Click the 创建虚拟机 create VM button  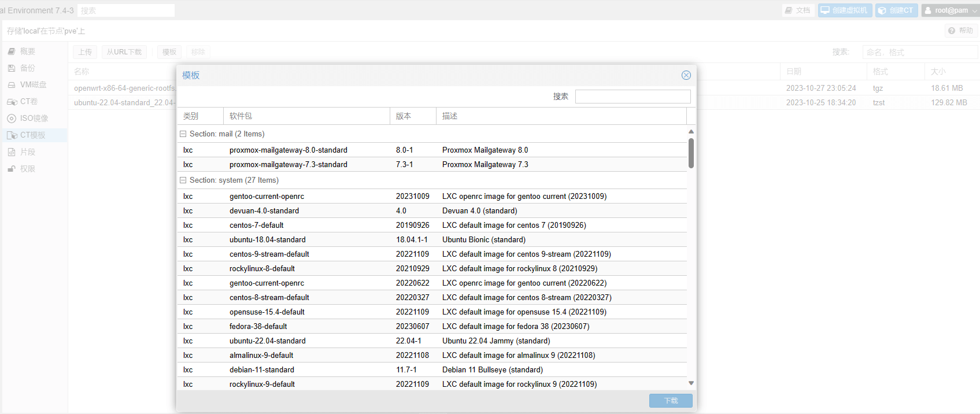coord(845,10)
